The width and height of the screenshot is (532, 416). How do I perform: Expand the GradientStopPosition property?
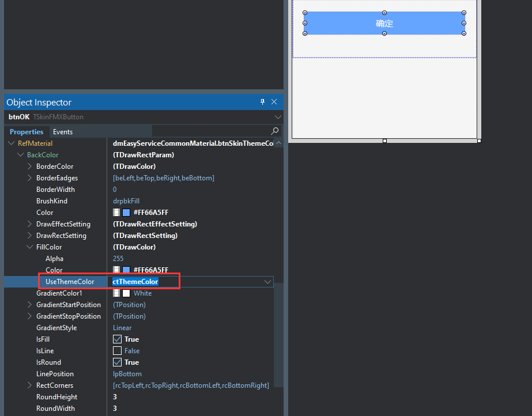[x=29, y=316]
